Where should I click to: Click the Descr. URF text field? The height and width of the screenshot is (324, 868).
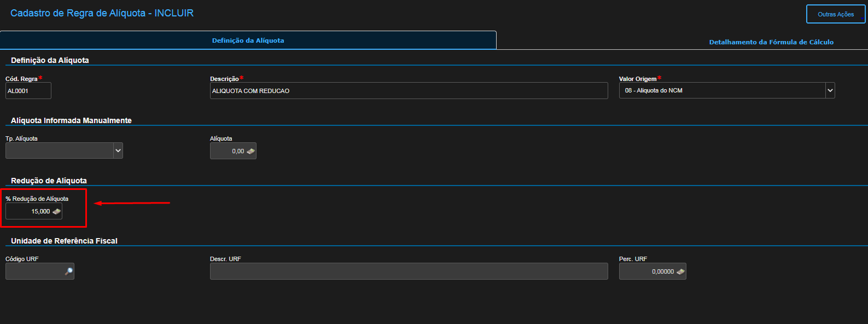[x=409, y=271]
